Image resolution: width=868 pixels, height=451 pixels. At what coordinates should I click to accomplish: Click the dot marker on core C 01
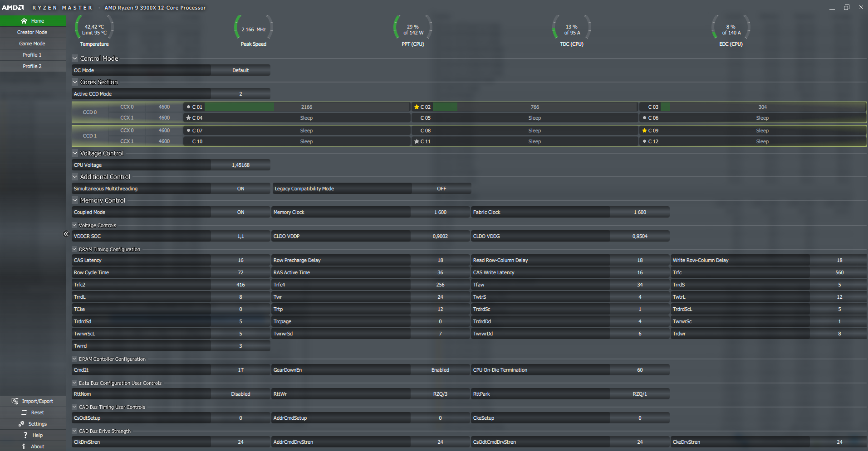tap(188, 107)
